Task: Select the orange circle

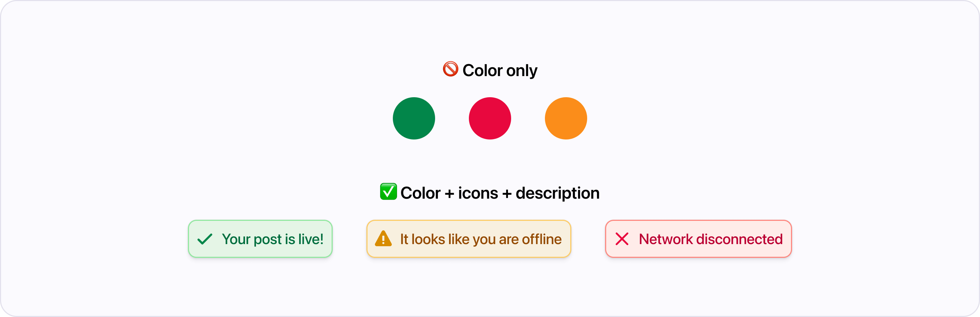Action: [x=566, y=118]
